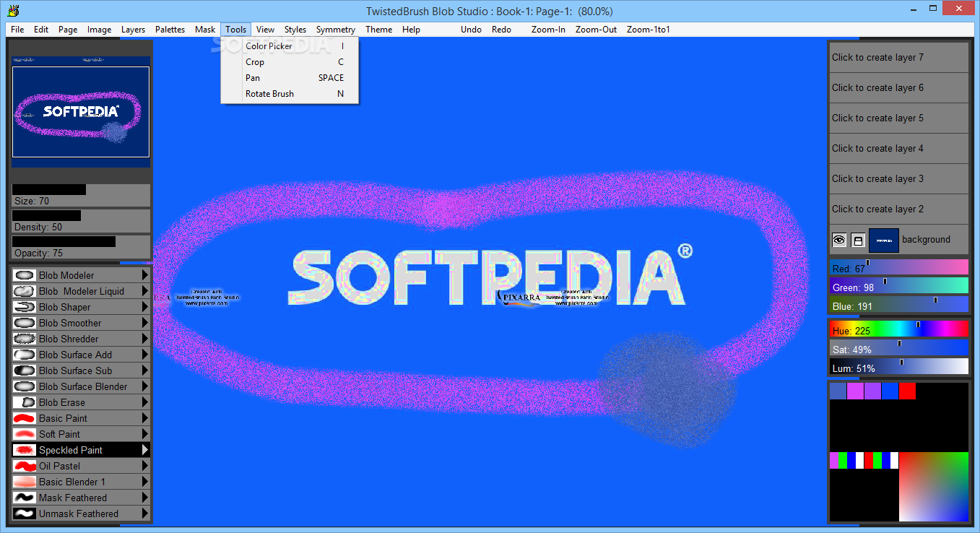Open the Symmetry menu
980x533 pixels.
click(336, 30)
